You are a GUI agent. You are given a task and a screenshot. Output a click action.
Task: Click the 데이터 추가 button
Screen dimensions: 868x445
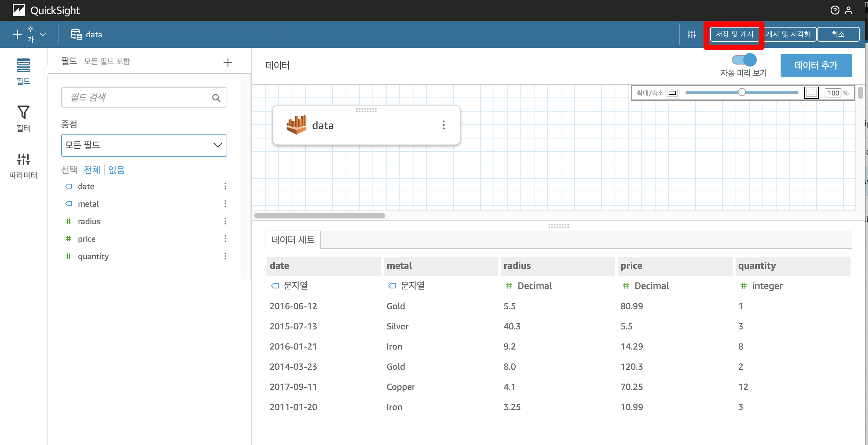point(816,65)
